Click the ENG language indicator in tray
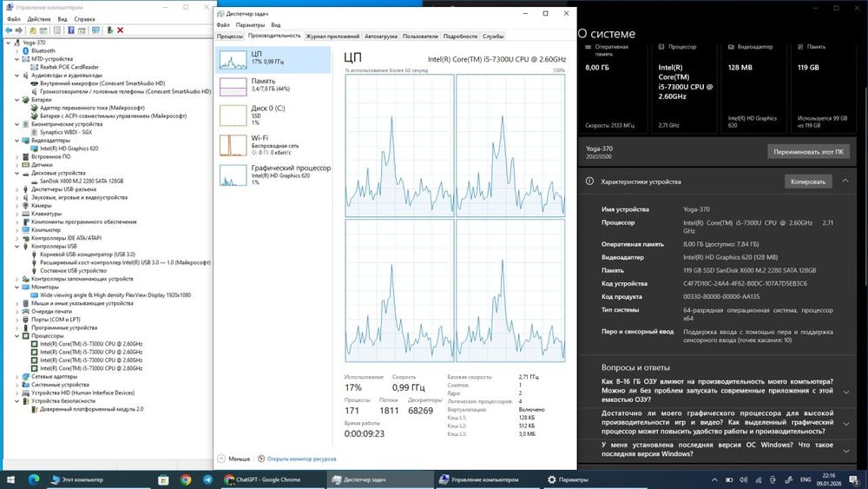 (x=806, y=479)
